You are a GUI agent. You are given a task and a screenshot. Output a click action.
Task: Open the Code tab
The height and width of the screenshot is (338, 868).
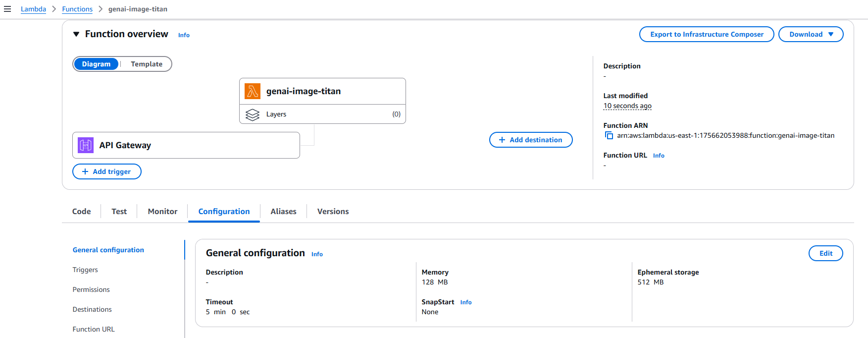(82, 211)
